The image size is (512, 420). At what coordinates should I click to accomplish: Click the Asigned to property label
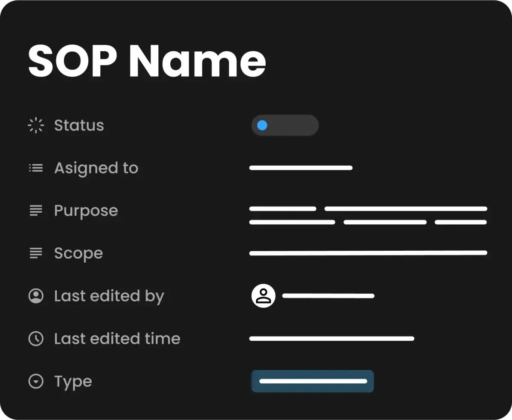pos(96,168)
